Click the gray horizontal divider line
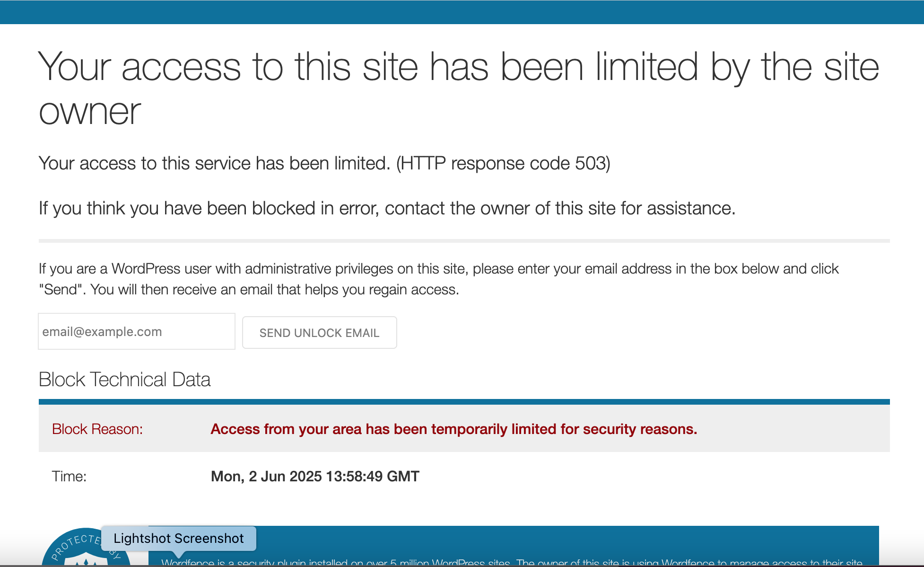This screenshot has width=924, height=567. tap(464, 241)
